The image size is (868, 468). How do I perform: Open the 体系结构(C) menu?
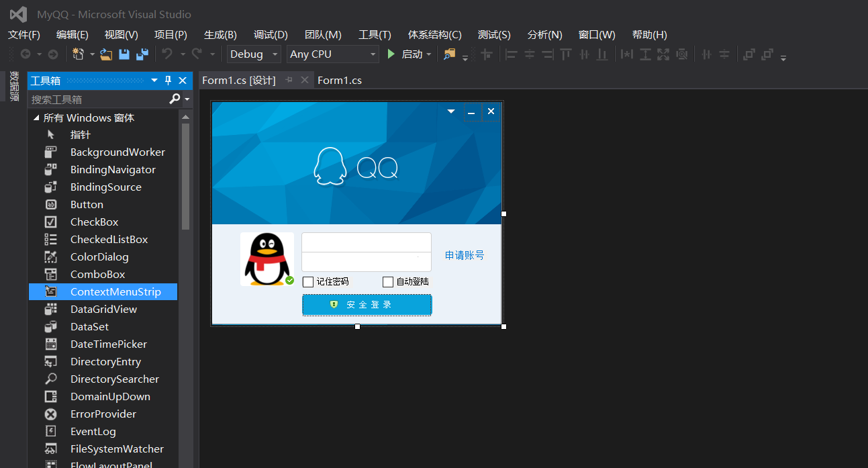coord(435,35)
